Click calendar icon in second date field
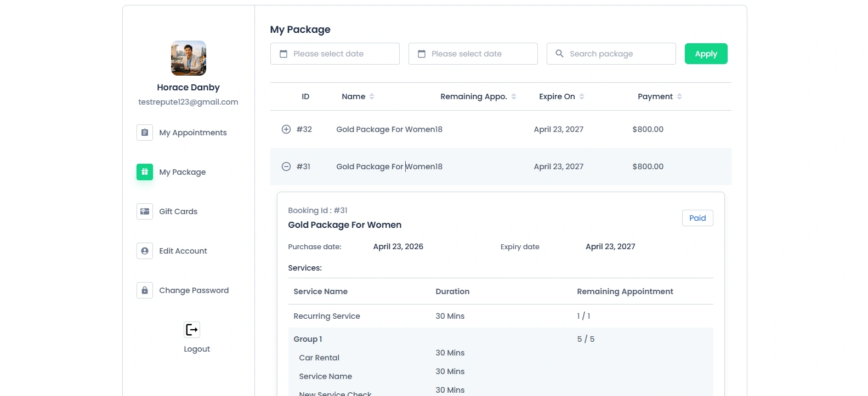The width and height of the screenshot is (868, 396). point(422,54)
